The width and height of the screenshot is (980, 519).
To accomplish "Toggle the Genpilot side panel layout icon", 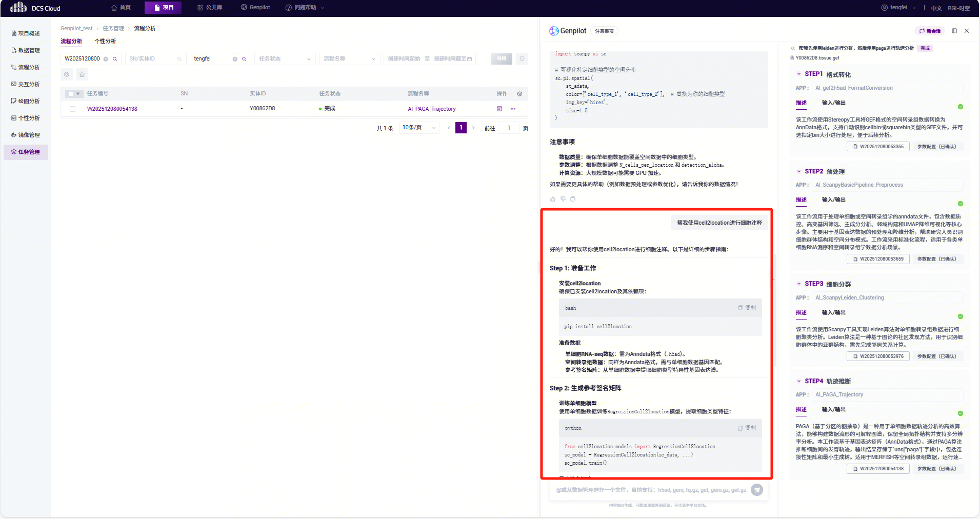I will pyautogui.click(x=954, y=31).
